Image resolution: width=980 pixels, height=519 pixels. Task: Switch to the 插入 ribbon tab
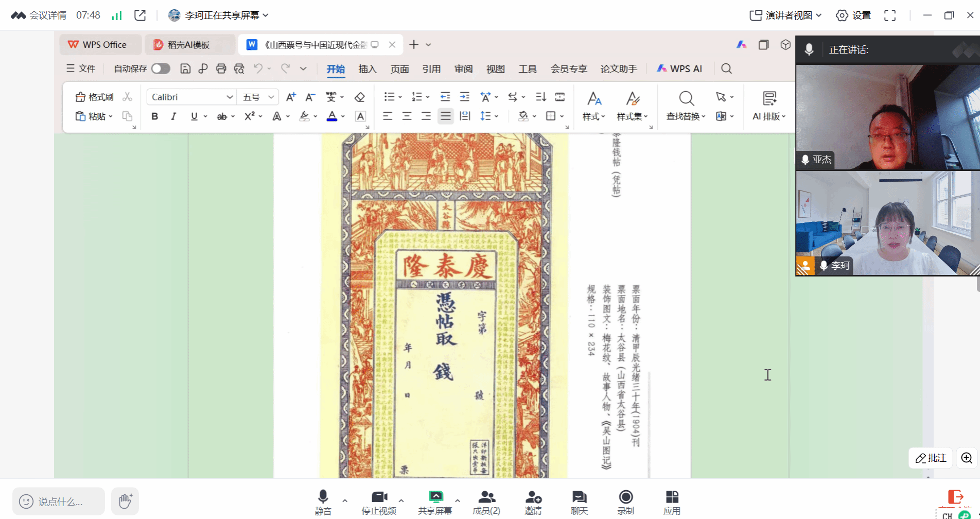367,69
